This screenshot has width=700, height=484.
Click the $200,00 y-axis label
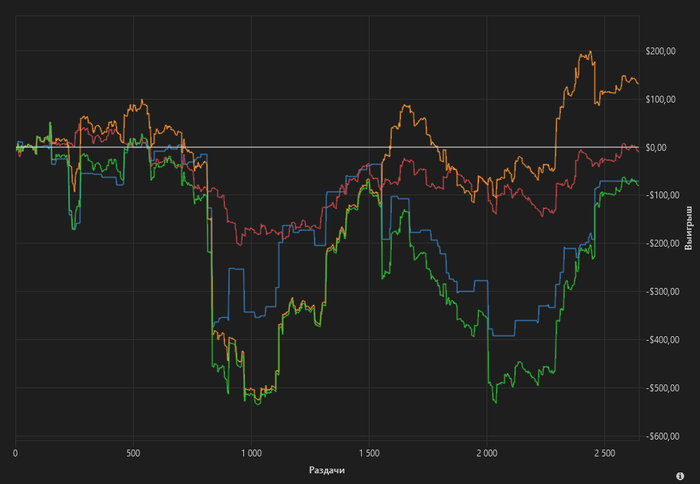660,51
